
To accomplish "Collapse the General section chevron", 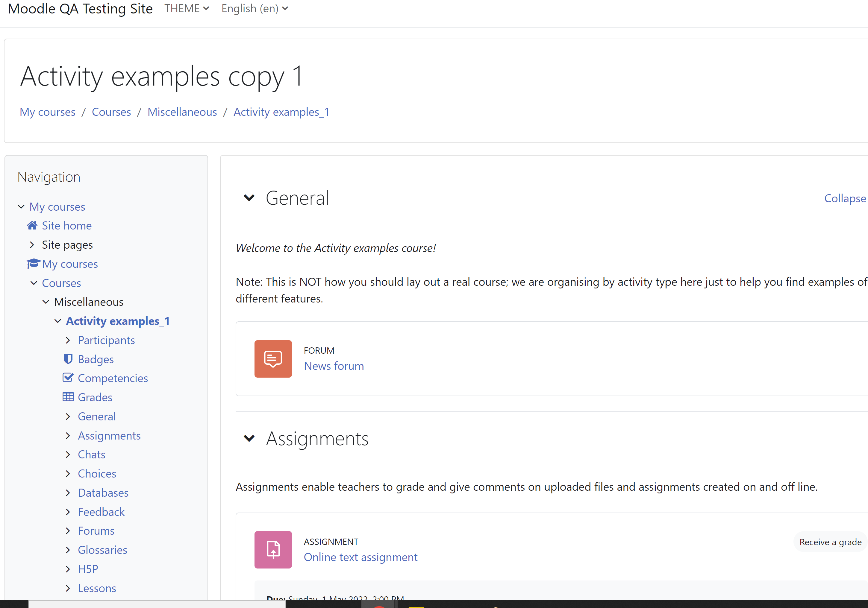I will pyautogui.click(x=249, y=197).
